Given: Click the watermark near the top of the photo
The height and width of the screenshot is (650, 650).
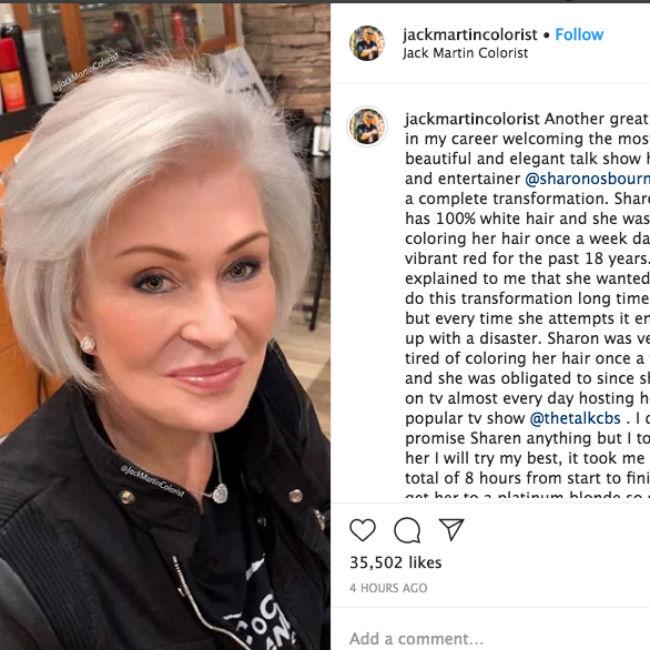Looking at the screenshot, I should coord(85,71).
